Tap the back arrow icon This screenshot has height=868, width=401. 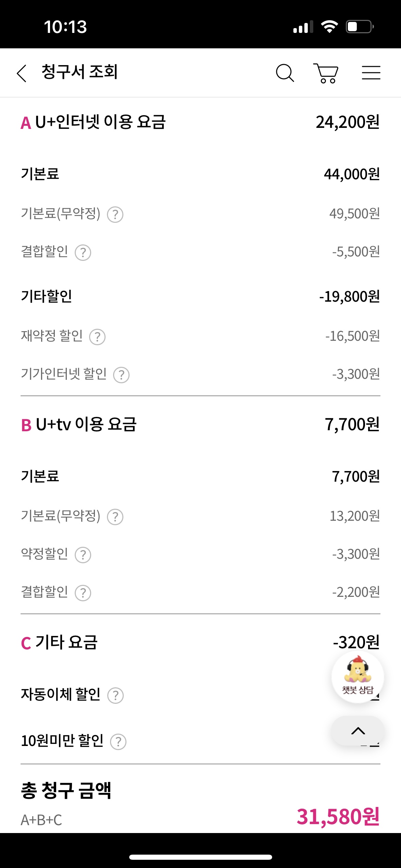click(x=22, y=73)
